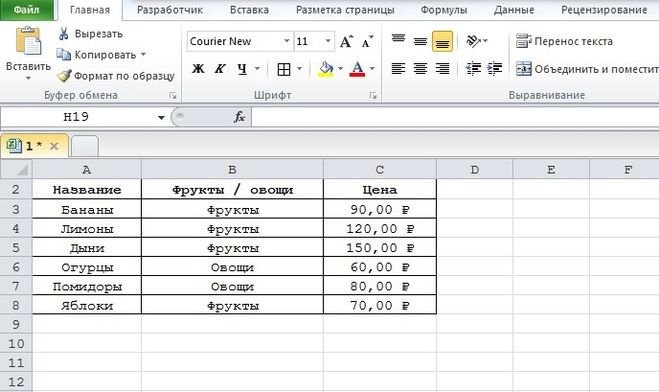Click the Вставить paste button
This screenshot has height=392, width=659.
point(28,54)
